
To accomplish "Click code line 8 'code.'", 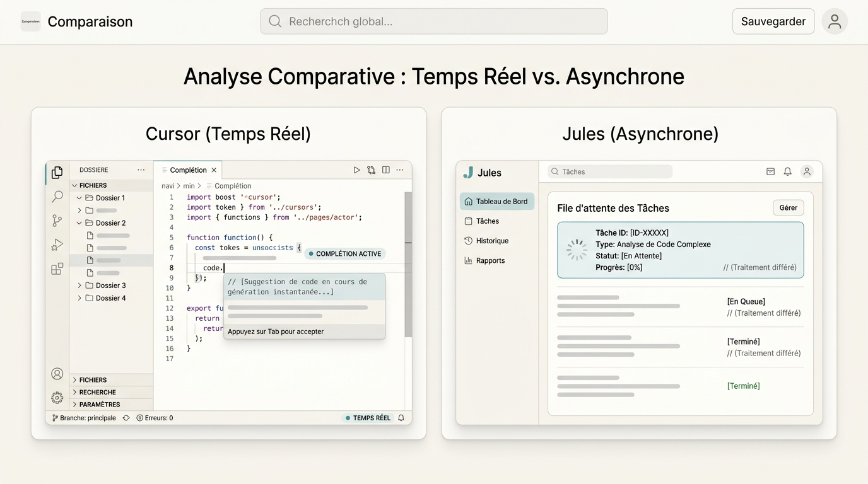I will pyautogui.click(x=213, y=268).
